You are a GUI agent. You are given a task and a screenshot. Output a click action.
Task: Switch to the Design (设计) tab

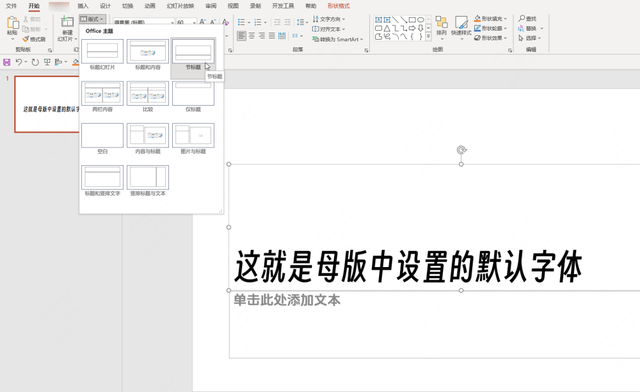click(105, 6)
